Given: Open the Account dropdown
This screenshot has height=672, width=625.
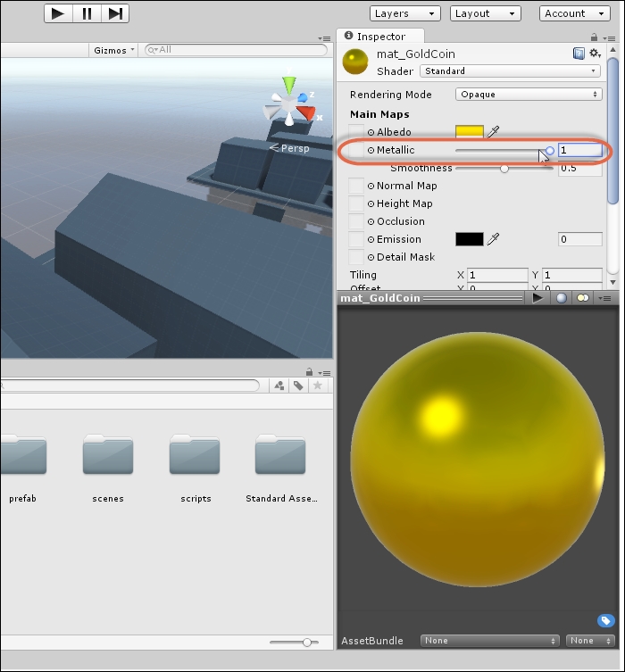Looking at the screenshot, I should point(574,13).
